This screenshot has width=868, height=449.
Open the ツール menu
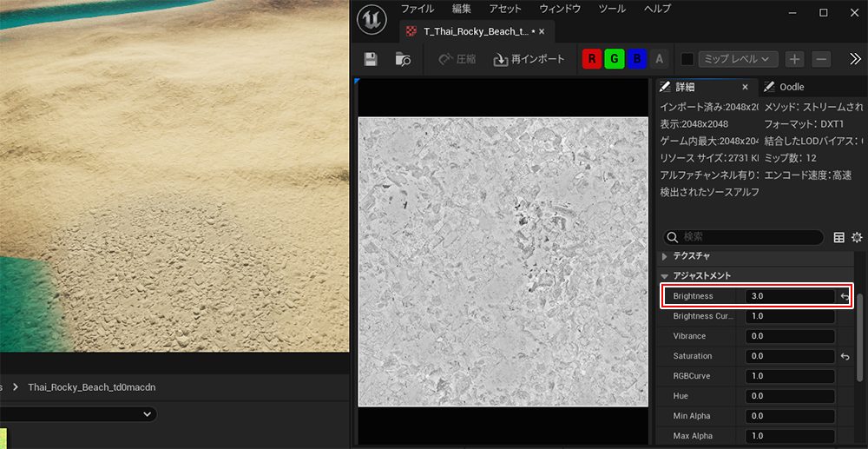click(612, 9)
